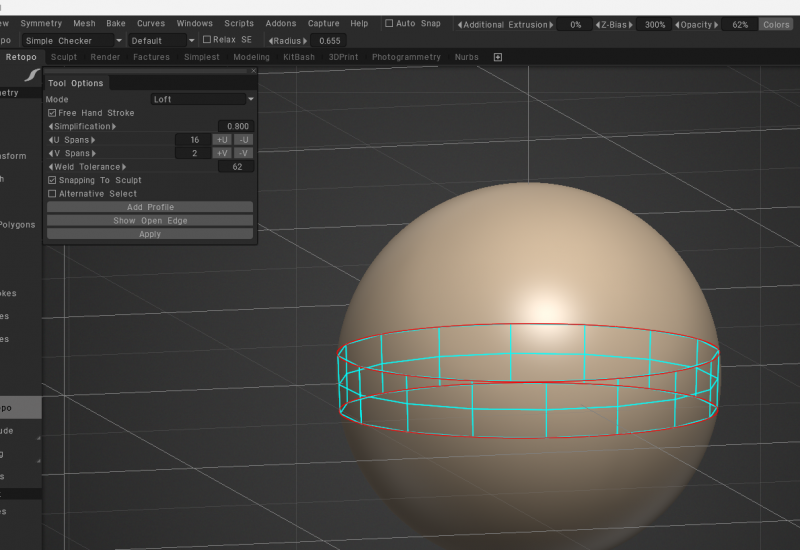Viewport: 800px width, 550px height.
Task: Click the Simplification value 0.800
Action: click(x=237, y=126)
